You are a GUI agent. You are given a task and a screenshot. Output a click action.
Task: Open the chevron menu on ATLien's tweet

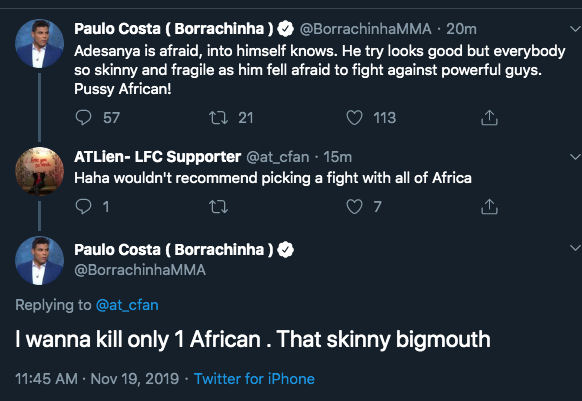point(575,157)
